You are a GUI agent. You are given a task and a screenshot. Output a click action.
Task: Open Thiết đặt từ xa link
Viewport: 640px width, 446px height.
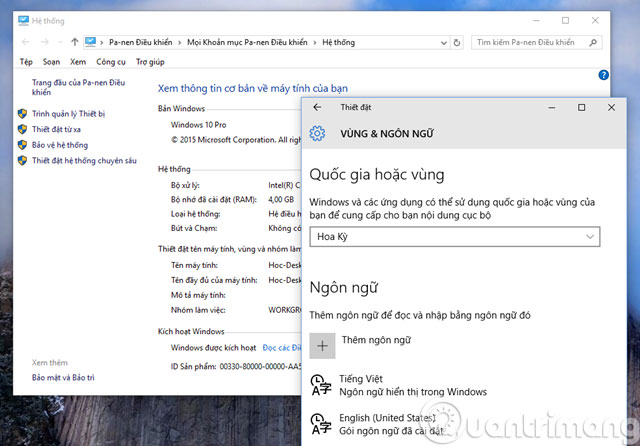coord(56,129)
